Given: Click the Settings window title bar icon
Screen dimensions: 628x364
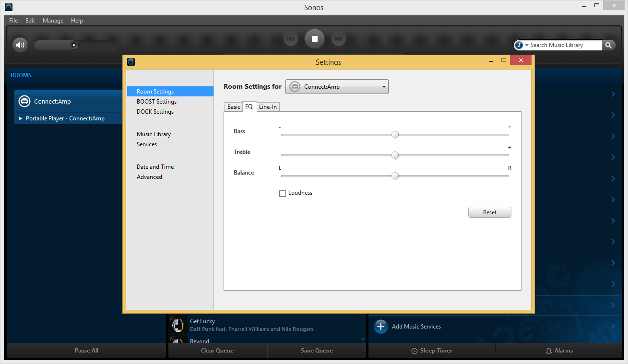Looking at the screenshot, I should point(131,62).
